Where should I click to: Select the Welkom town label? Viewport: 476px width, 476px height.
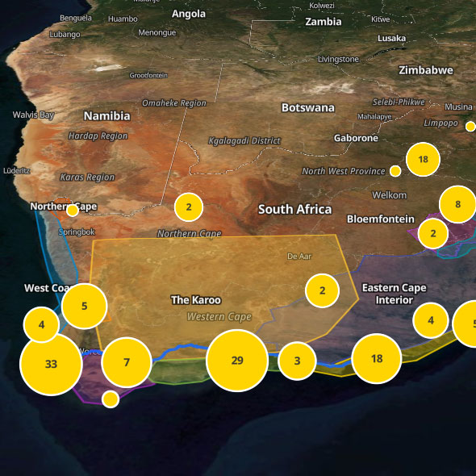click(390, 195)
